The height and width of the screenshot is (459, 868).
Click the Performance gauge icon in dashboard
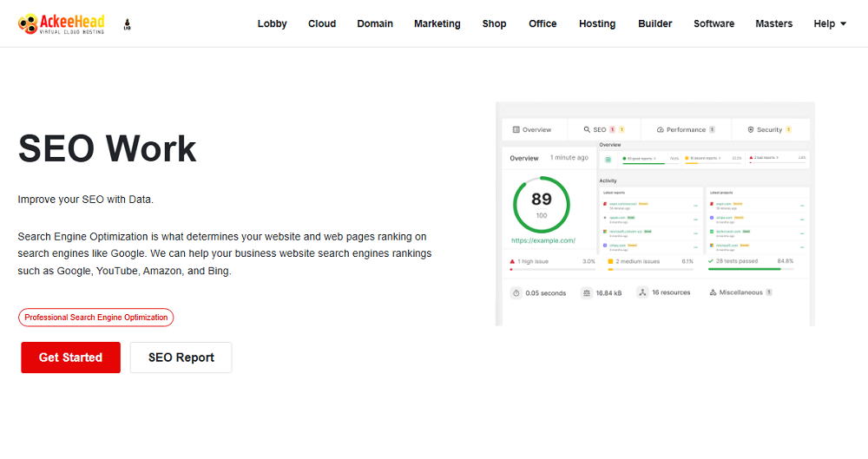(x=660, y=129)
